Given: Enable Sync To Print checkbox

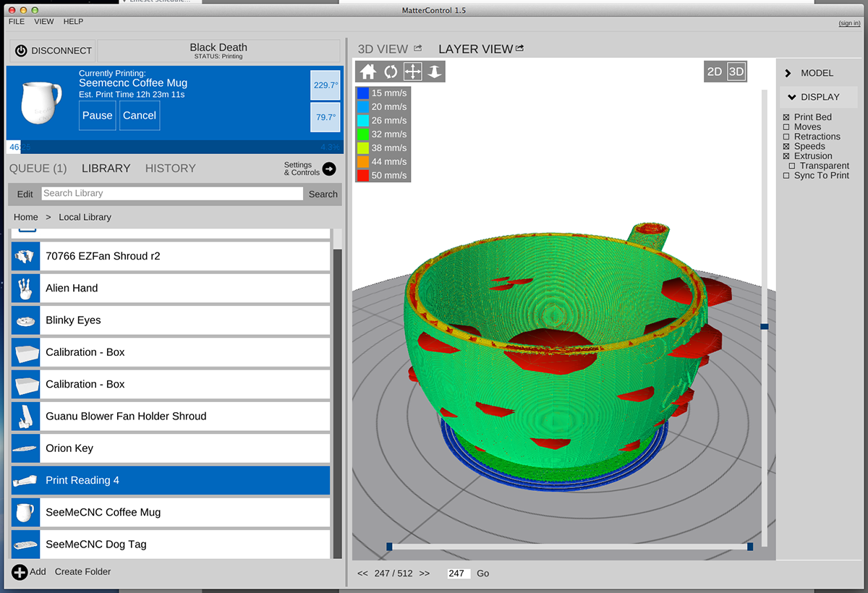Looking at the screenshot, I should (x=786, y=176).
